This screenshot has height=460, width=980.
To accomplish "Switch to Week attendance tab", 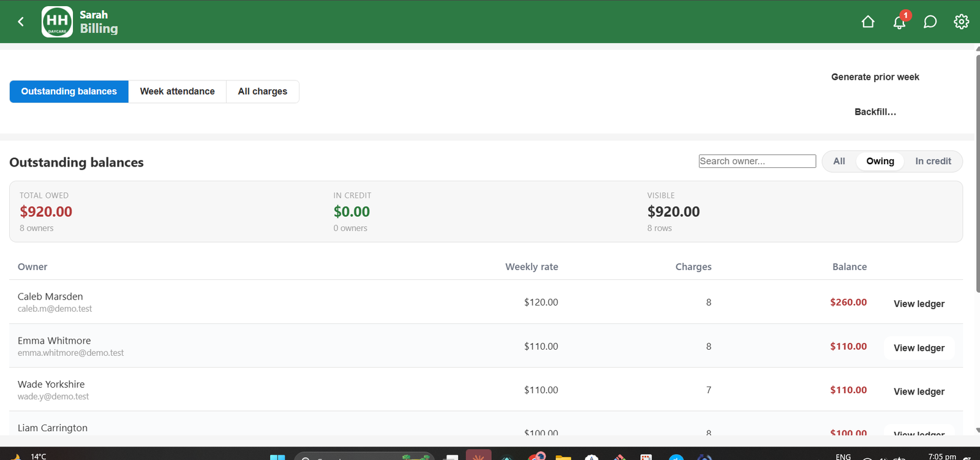I will (178, 91).
